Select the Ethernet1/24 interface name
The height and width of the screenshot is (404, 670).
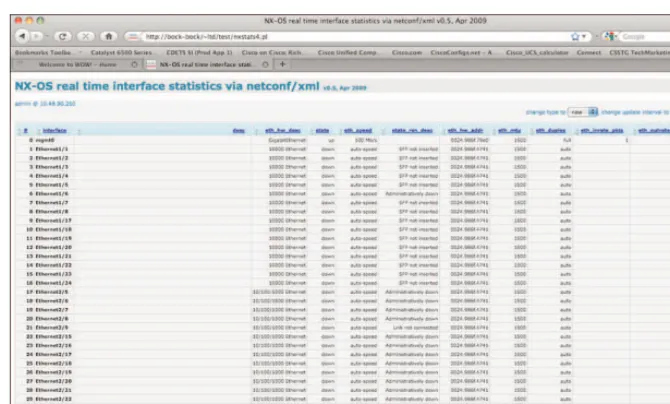click(53, 283)
